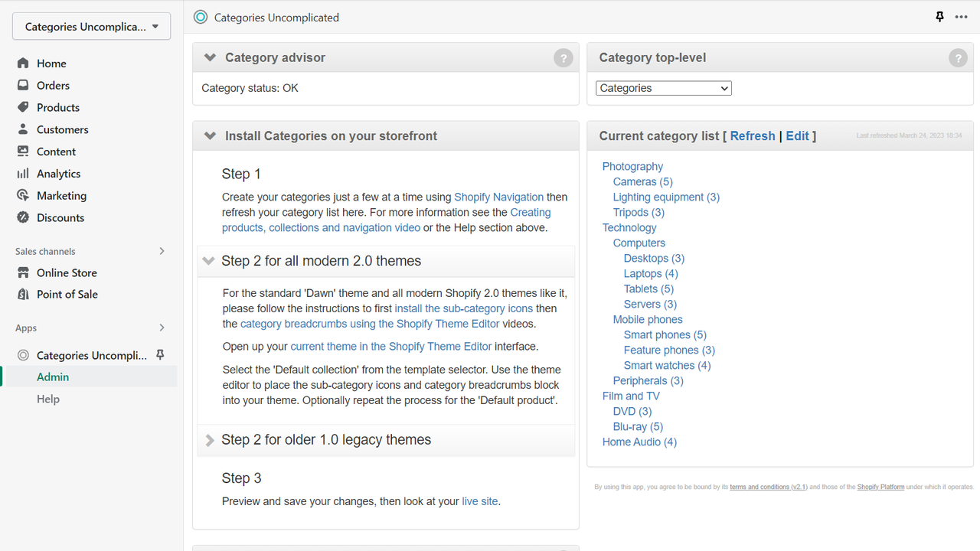Open current theme in Shopify Theme Editor link
Screen dimensions: 980x551
[391, 347]
